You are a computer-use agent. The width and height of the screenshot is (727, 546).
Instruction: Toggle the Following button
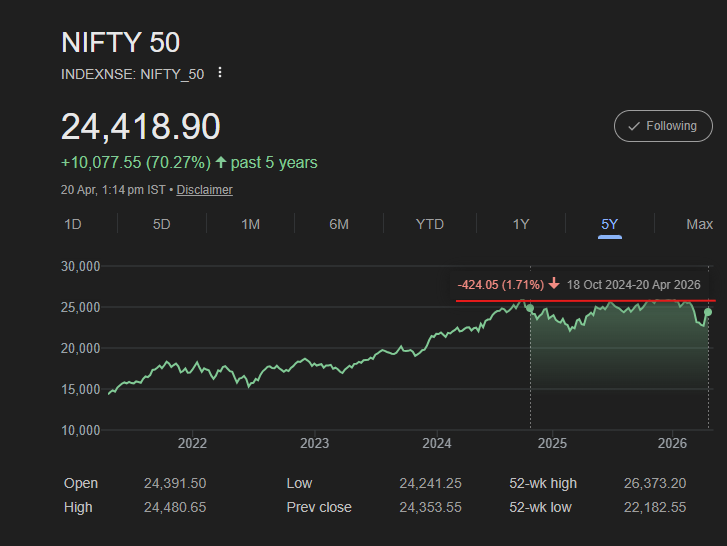tap(663, 126)
